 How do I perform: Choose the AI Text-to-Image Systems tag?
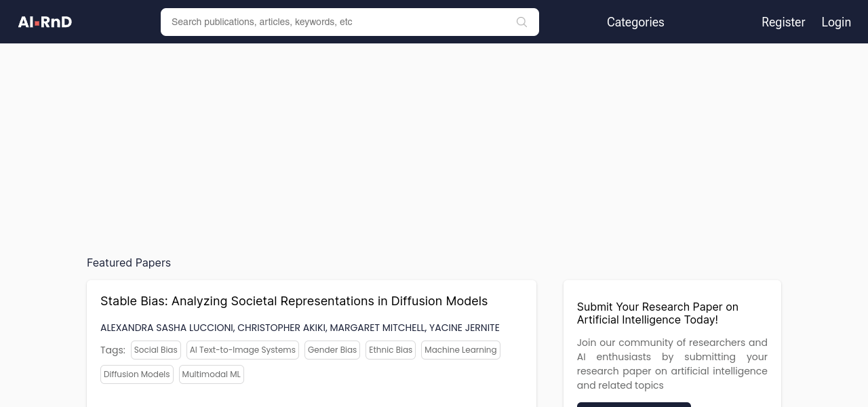[x=243, y=350]
